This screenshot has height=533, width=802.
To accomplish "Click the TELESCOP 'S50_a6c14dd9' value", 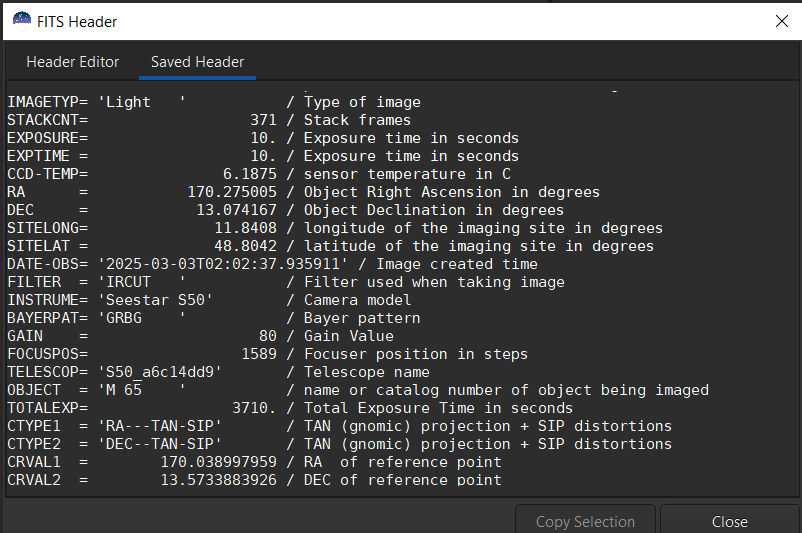I will click(160, 372).
